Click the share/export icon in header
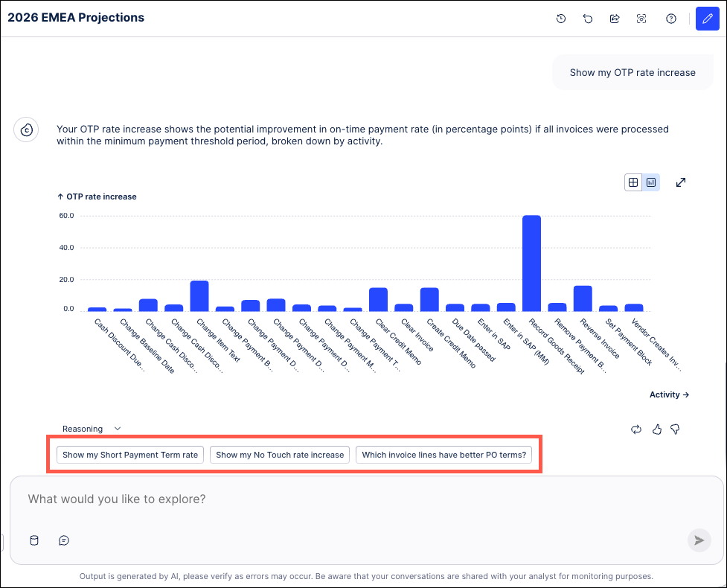Screen dimensions: 727x588 point(615,19)
